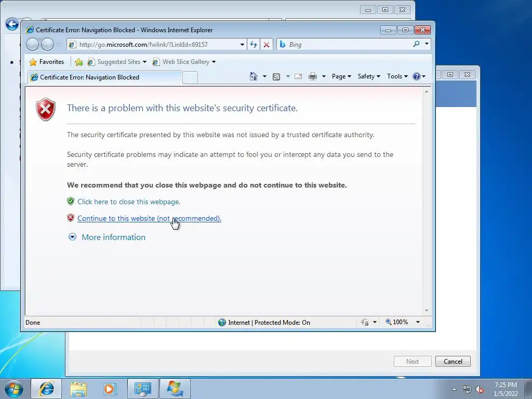Click the red shield icon beside continue link
The height and width of the screenshot is (399, 532).
pyautogui.click(x=71, y=218)
